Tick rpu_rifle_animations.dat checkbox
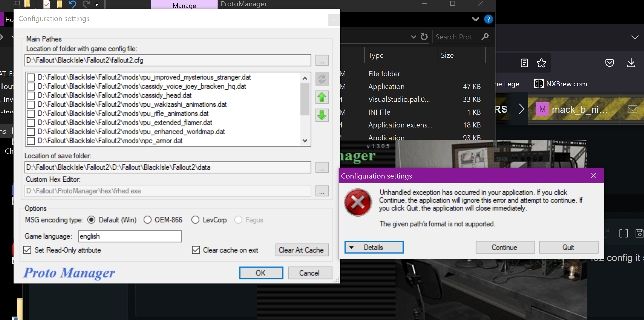The height and width of the screenshot is (320, 644). (31, 114)
